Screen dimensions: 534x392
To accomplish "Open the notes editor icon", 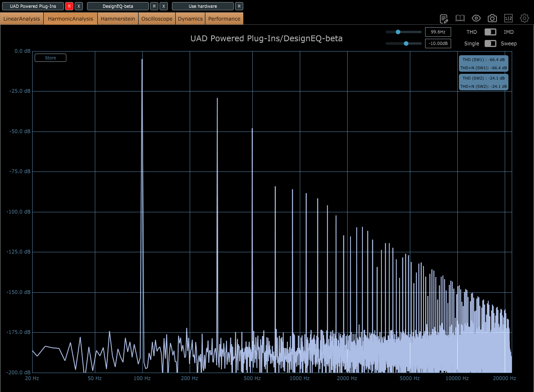I will pos(444,19).
